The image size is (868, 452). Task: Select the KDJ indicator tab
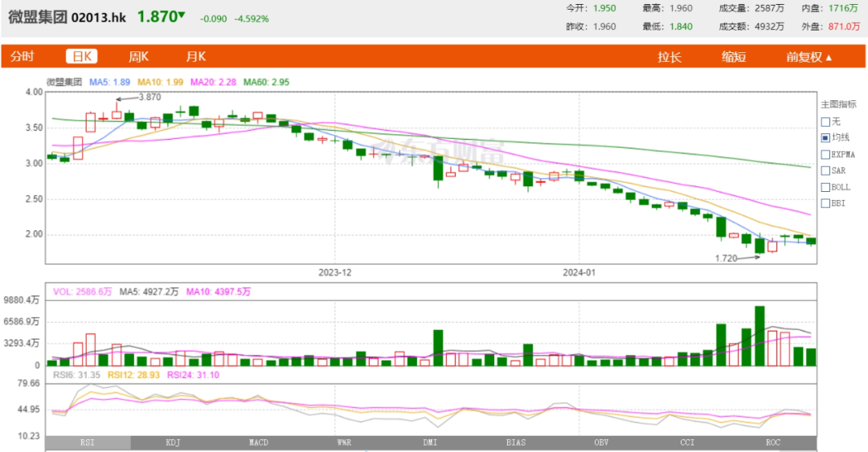click(x=173, y=442)
